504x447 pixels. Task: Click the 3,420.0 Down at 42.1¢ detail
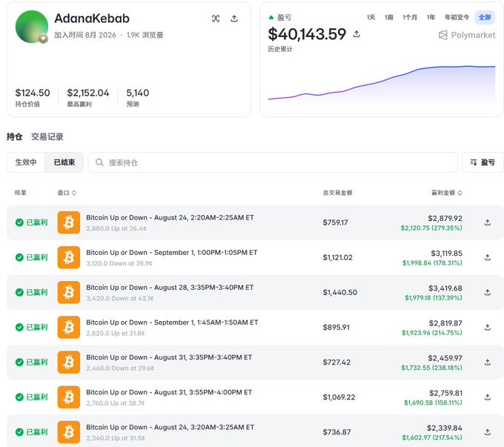coord(119,299)
